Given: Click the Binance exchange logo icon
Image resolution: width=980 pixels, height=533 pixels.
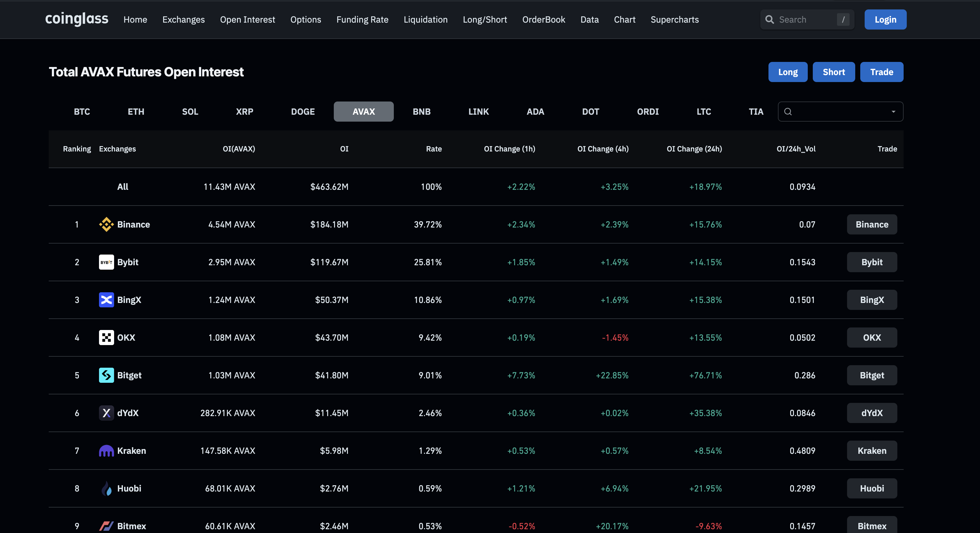Looking at the screenshot, I should (106, 224).
